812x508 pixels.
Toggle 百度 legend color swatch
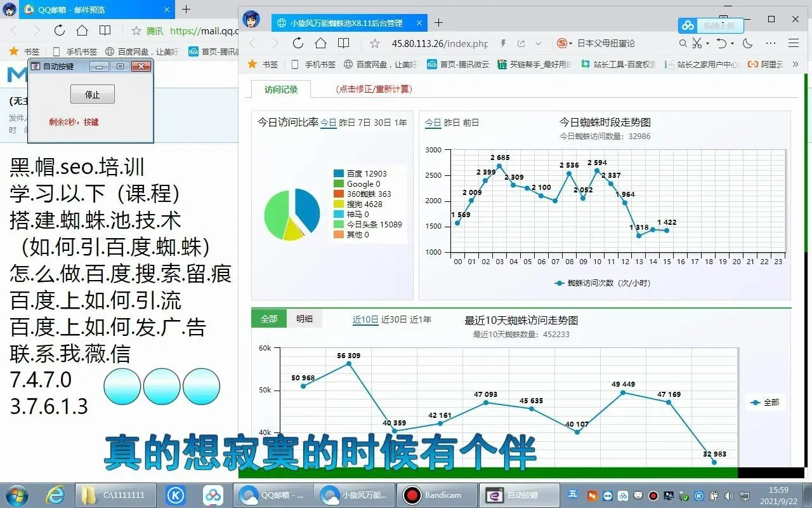tap(339, 173)
